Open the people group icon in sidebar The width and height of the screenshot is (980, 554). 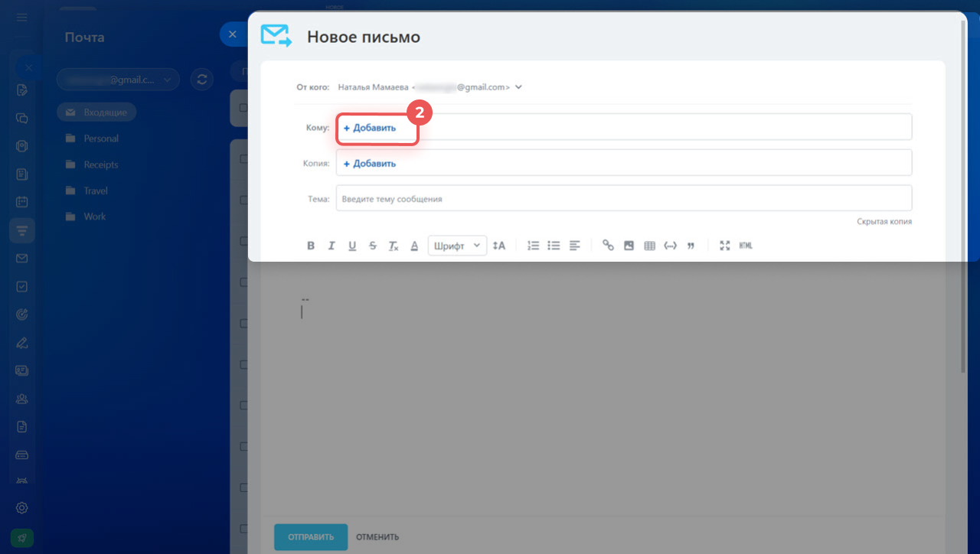(22, 398)
